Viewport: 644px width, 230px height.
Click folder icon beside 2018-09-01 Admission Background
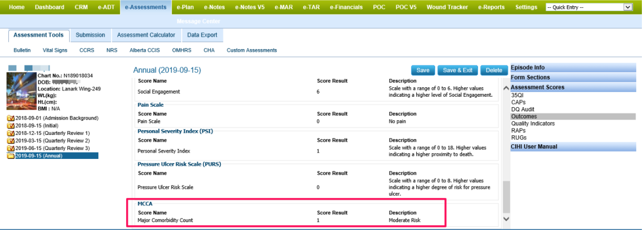pyautogui.click(x=10, y=118)
